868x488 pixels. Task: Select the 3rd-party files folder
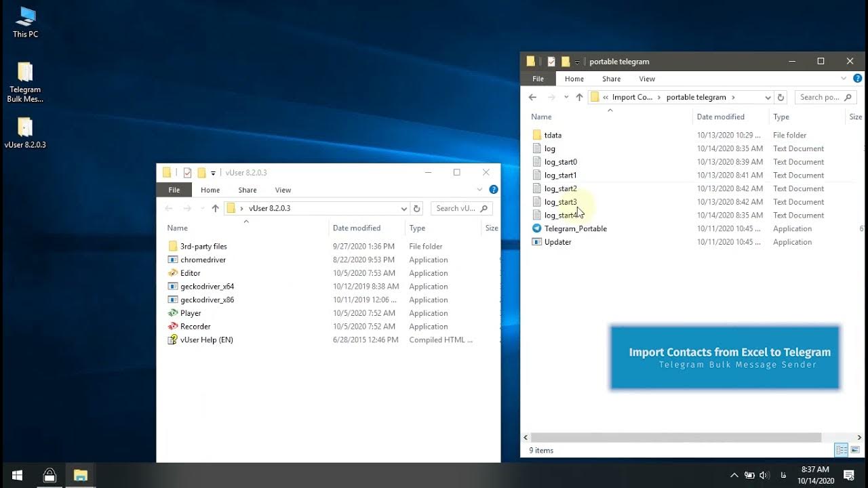pos(203,247)
